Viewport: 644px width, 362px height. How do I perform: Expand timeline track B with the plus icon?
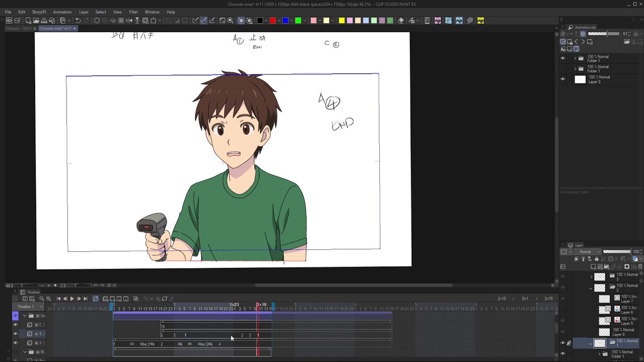click(x=36, y=334)
